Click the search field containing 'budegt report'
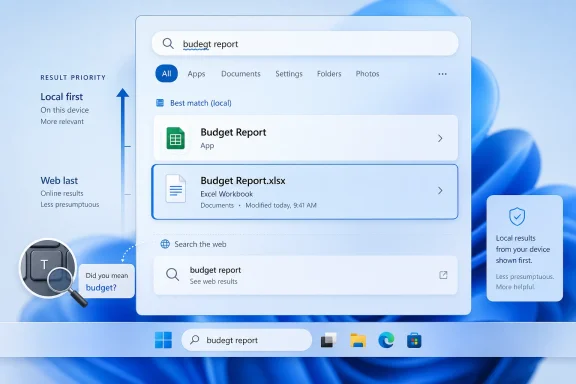The image size is (576, 384). point(305,43)
